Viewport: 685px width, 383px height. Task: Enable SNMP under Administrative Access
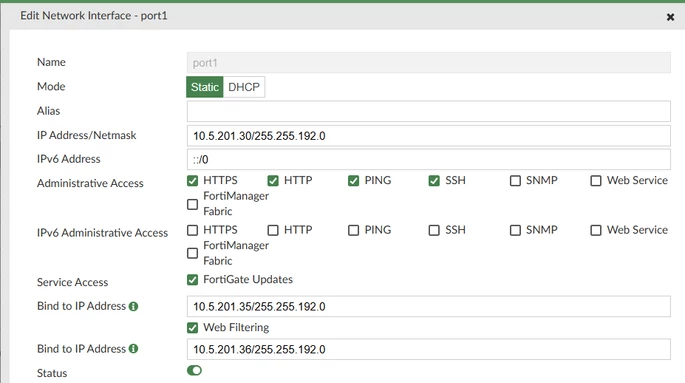[515, 180]
